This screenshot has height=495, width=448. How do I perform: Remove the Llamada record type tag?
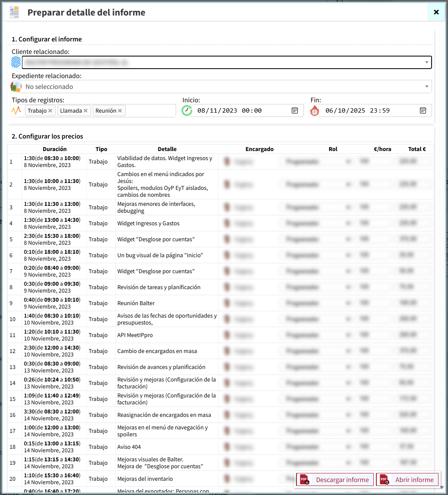point(85,111)
